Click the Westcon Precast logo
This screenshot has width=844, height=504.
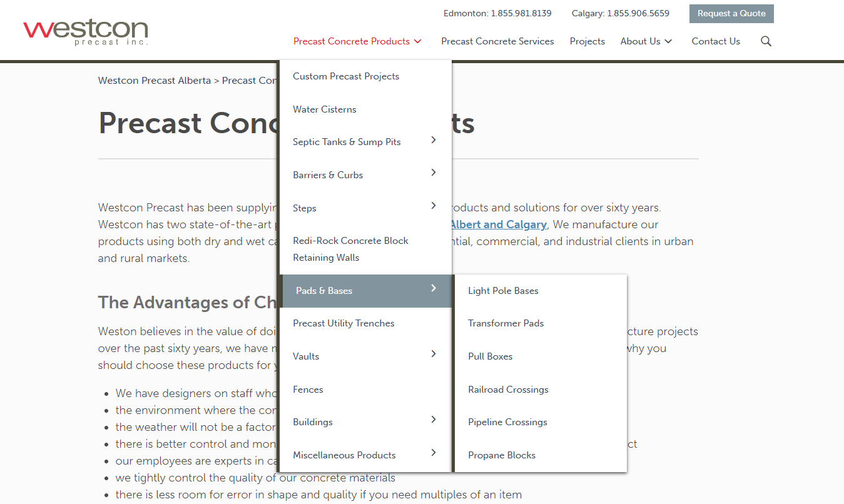pyautogui.click(x=86, y=32)
